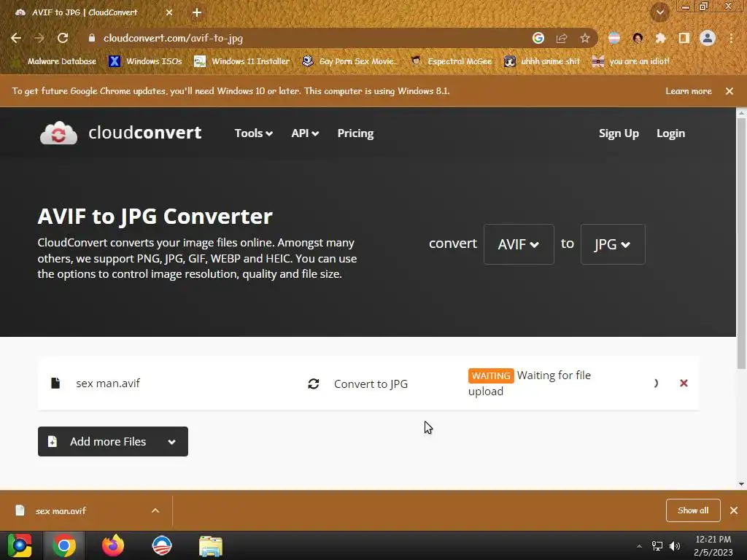Open Chrome's three-dot menu
The width and height of the screenshot is (747, 560).
click(731, 38)
